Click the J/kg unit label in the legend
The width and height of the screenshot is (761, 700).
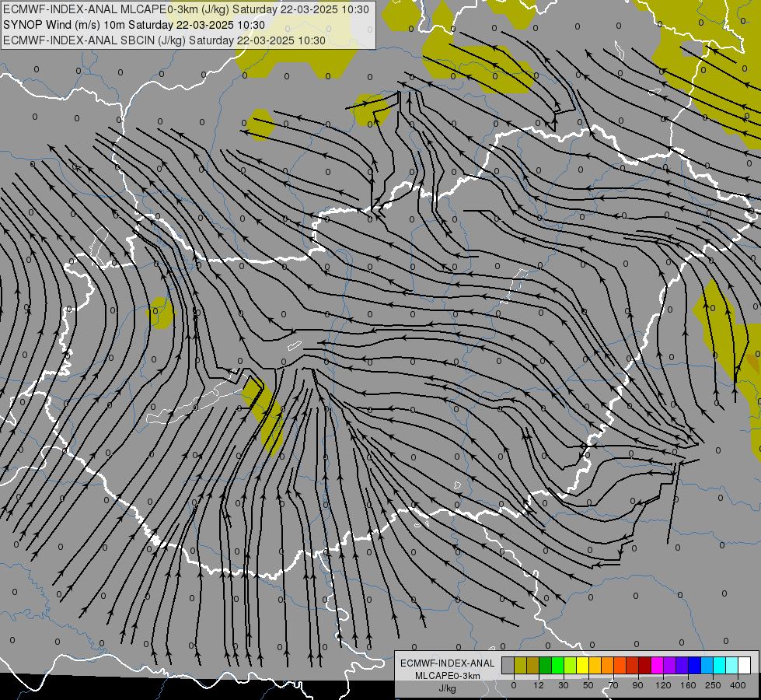[448, 688]
